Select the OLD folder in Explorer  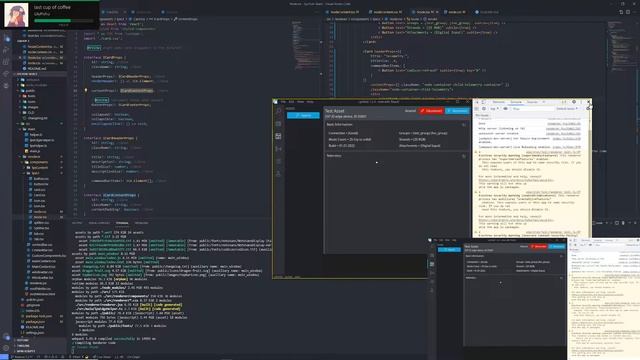tap(31, 113)
